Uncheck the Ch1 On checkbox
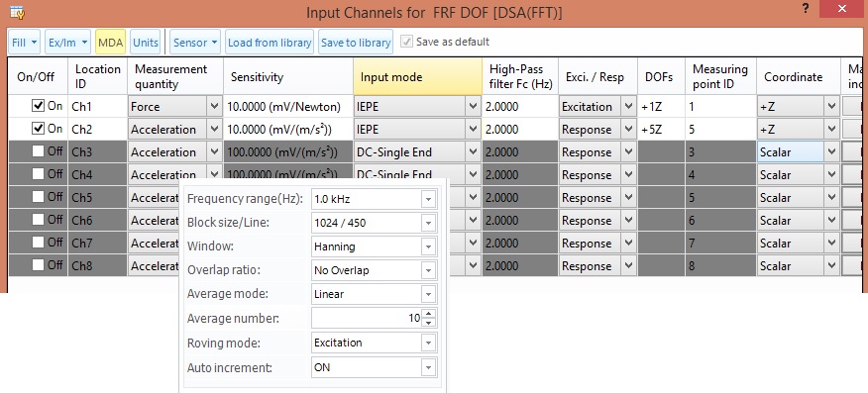The width and height of the screenshot is (868, 393). [38, 106]
